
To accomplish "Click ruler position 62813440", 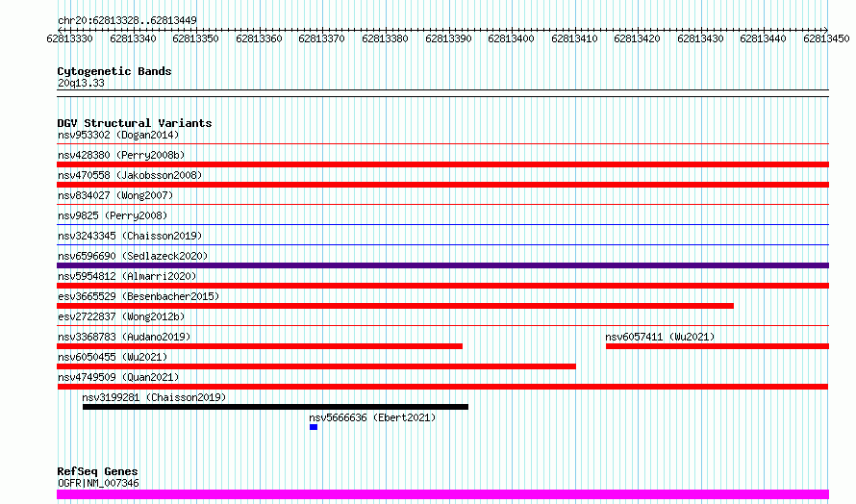I will 764,38.
